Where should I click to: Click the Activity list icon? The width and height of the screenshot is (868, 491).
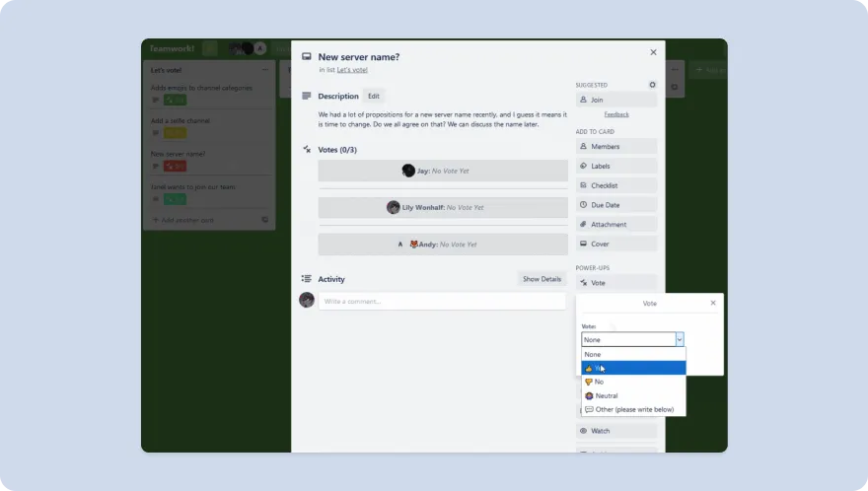(x=307, y=279)
